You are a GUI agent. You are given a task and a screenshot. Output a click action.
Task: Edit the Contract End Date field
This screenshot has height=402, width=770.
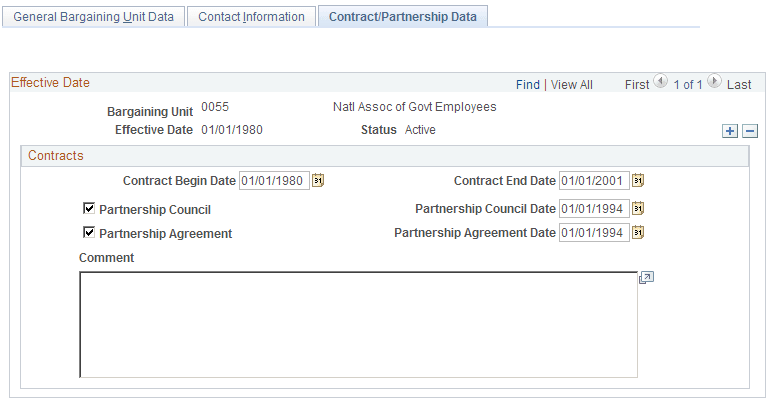click(593, 181)
